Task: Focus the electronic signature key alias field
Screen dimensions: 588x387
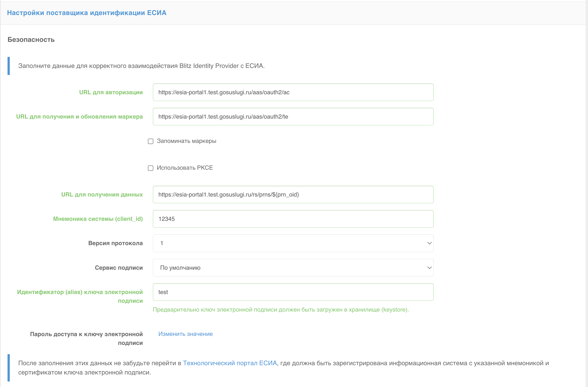Action: pyautogui.click(x=293, y=292)
